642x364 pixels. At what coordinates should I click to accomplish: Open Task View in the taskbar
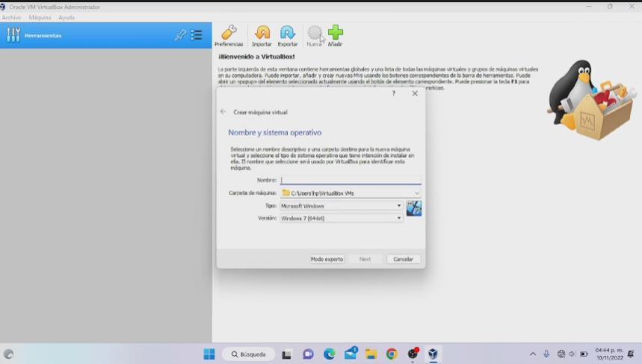tap(286, 354)
